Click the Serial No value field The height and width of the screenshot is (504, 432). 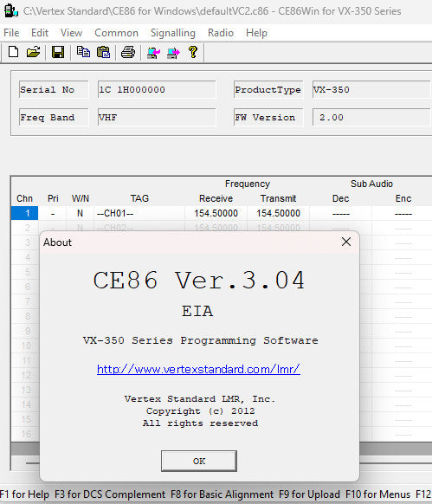click(x=157, y=90)
